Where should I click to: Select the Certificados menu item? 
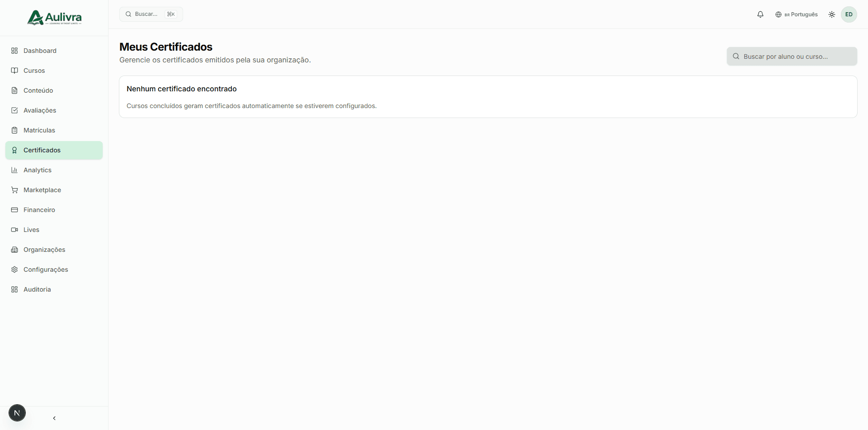pos(54,150)
